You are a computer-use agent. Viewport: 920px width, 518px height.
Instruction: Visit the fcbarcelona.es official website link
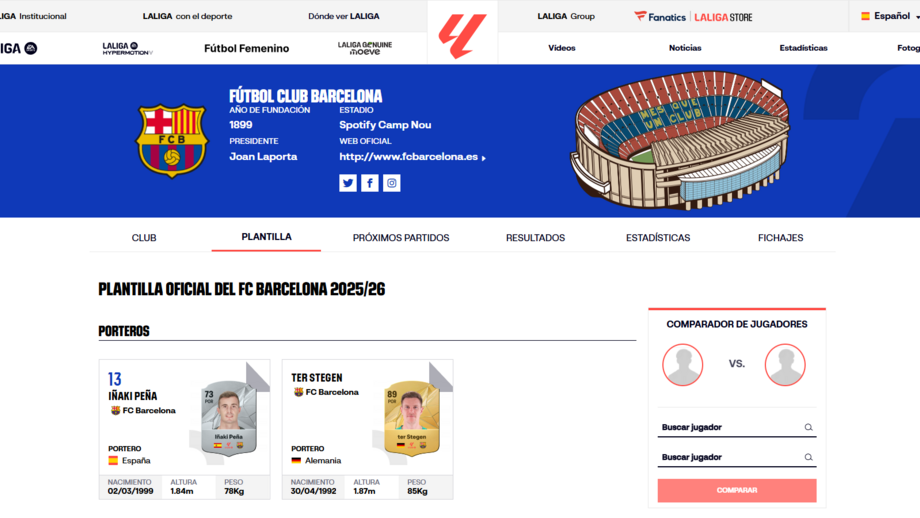(x=412, y=157)
